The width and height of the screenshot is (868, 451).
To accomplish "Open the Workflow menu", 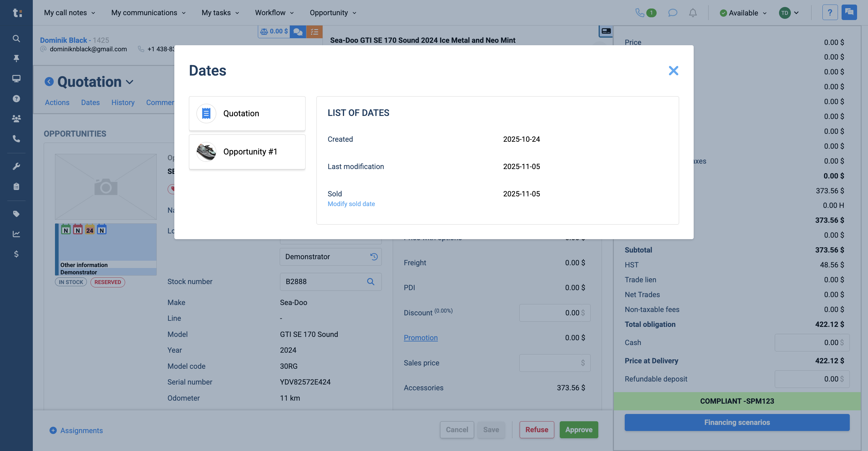I will click(x=274, y=13).
